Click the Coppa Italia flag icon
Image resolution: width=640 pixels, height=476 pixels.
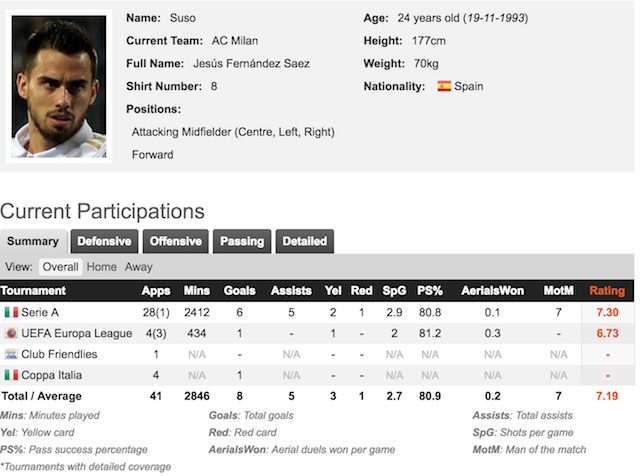point(11,375)
